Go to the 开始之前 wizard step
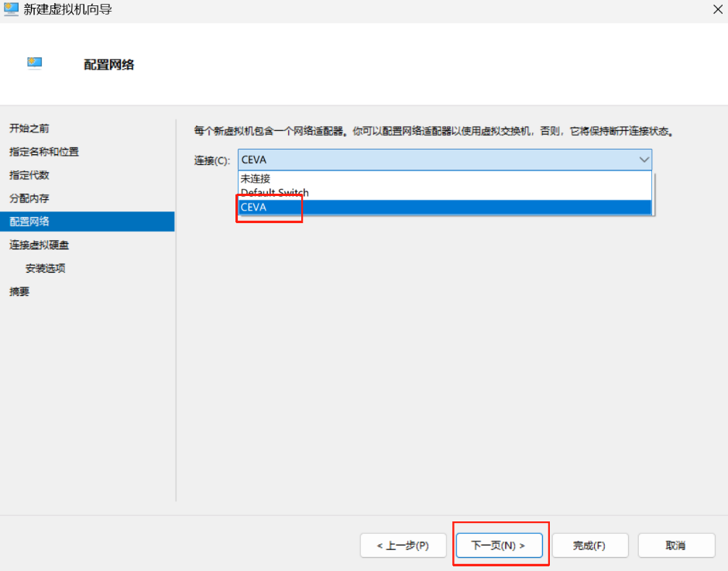The height and width of the screenshot is (571, 728). tap(29, 129)
